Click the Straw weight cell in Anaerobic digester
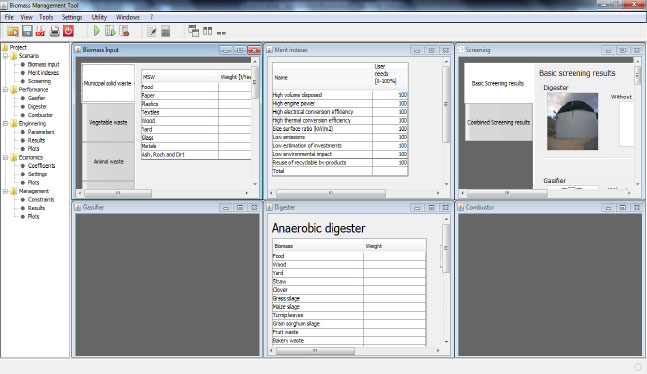 click(394, 282)
